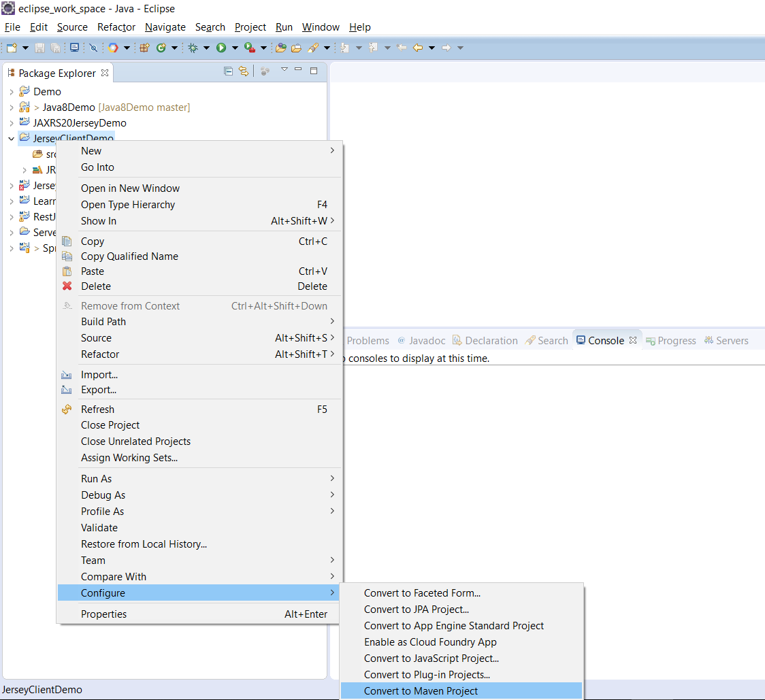Viewport: 765px width, 700px height.
Task: Click Collapse All icon in Package Explorer
Action: pyautogui.click(x=228, y=71)
